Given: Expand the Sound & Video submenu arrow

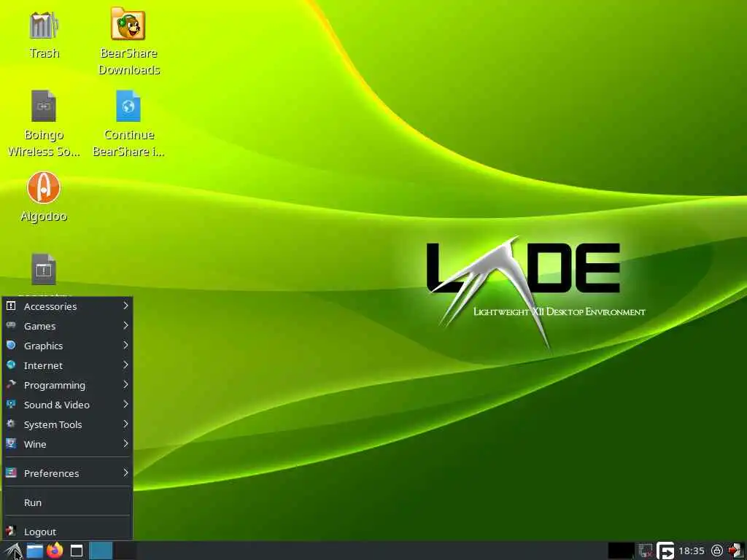Looking at the screenshot, I should [125, 404].
